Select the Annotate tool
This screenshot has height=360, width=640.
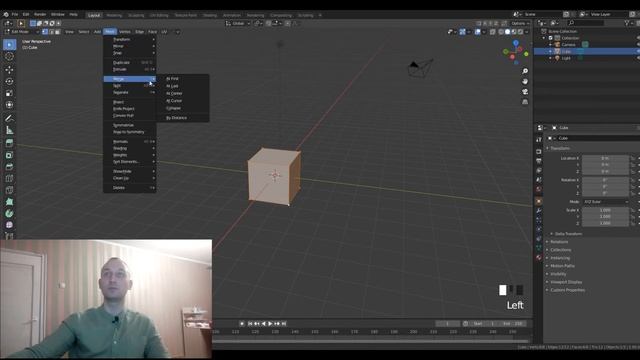(9, 118)
